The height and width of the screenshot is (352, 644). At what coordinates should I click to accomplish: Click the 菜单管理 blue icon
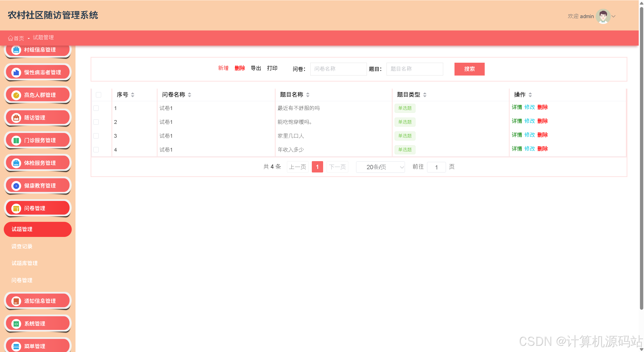click(x=16, y=346)
